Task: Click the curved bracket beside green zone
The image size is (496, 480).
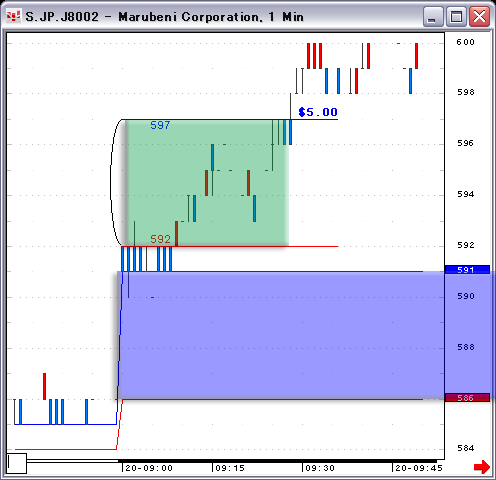Action: click(x=115, y=183)
